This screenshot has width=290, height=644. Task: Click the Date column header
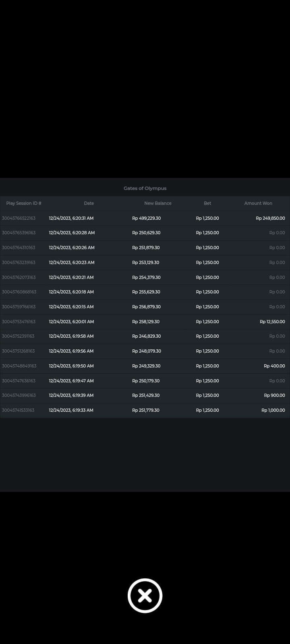tap(89, 203)
